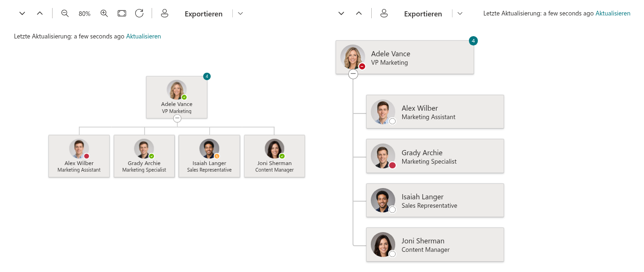Collapse Adele Vance's reports in horizontal chart
Screen dimensions: 644x272
[177, 119]
